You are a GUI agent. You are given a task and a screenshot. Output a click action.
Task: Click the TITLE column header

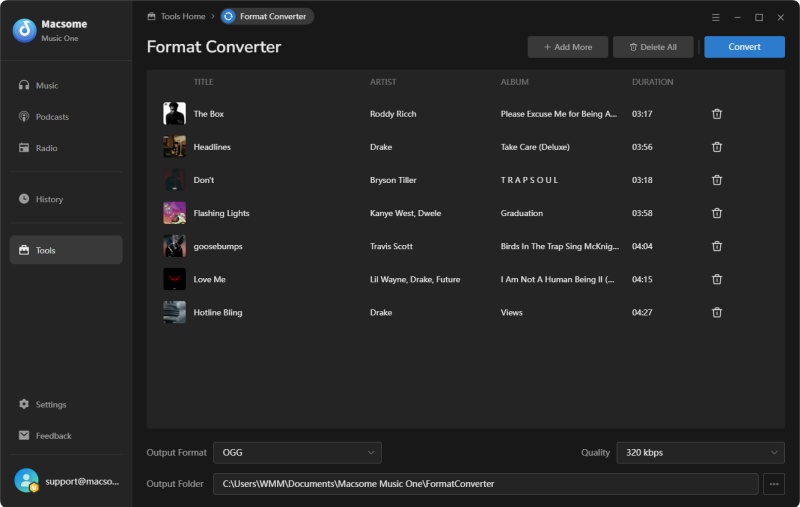point(204,82)
